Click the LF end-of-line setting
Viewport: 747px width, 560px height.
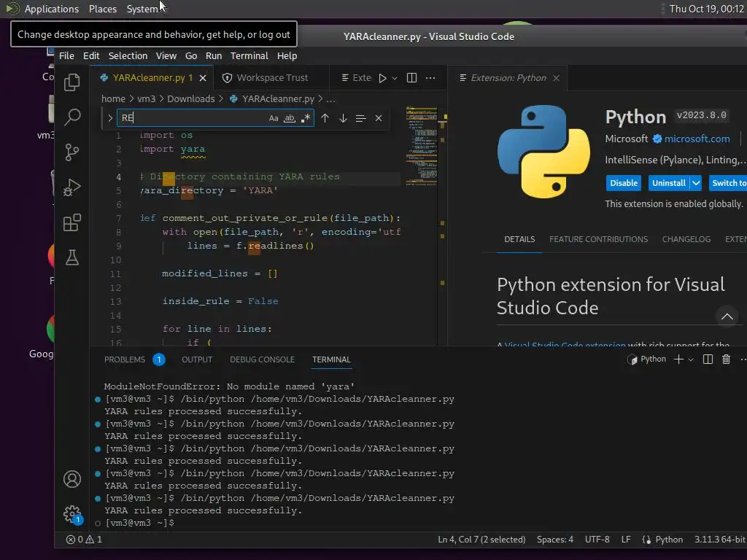625,540
